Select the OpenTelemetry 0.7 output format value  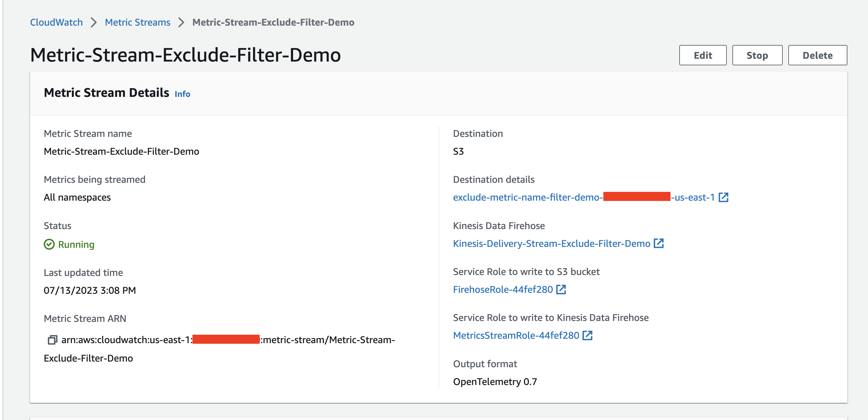[495, 382]
